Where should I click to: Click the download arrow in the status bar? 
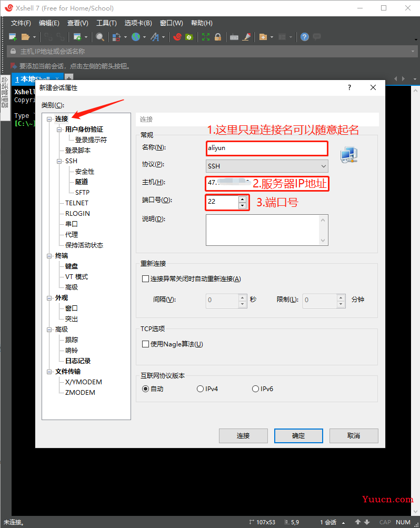(367, 522)
